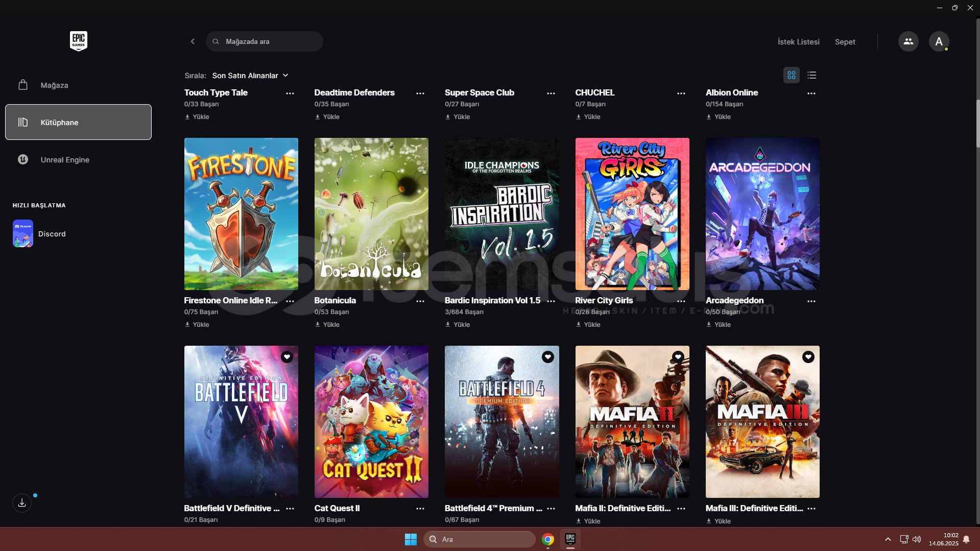Install Touch Type Tale via Yükle
The image size is (980, 551).
click(x=197, y=117)
